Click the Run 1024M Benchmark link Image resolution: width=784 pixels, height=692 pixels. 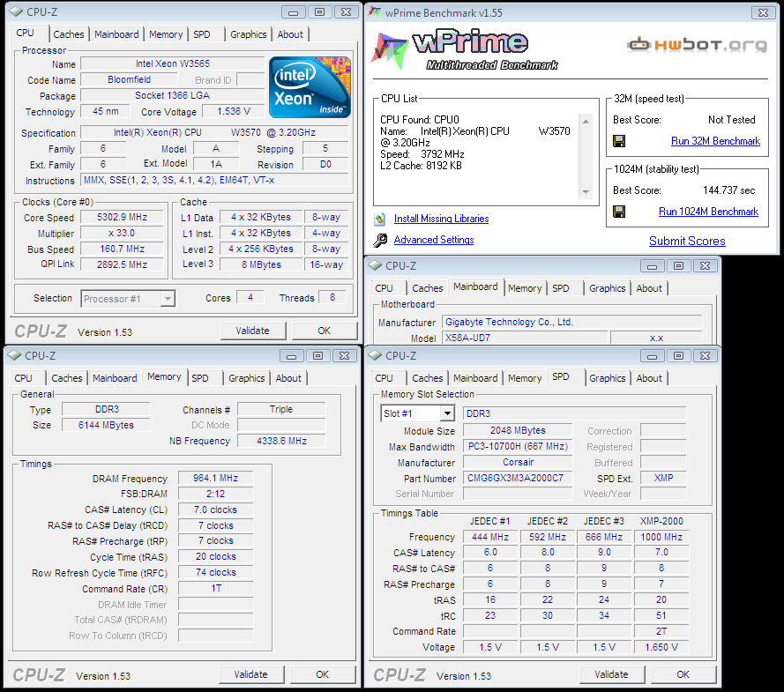click(x=708, y=212)
